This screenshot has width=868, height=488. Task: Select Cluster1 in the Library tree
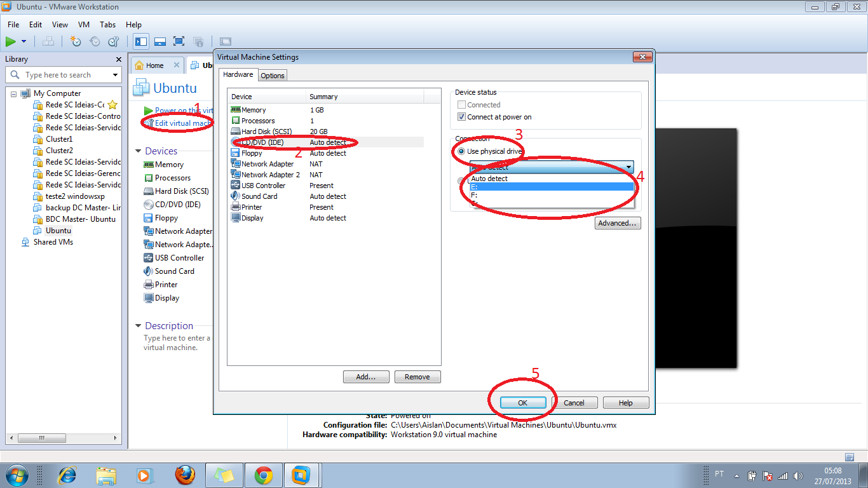[59, 139]
